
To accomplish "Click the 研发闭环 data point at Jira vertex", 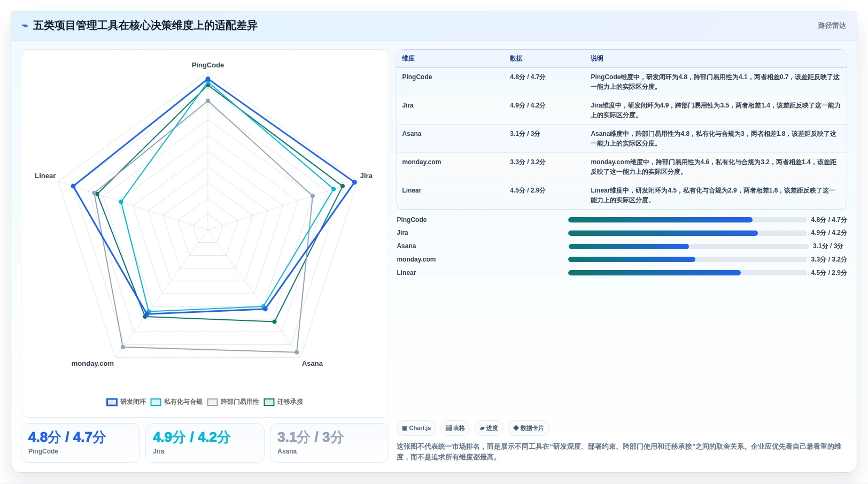I will tap(354, 182).
